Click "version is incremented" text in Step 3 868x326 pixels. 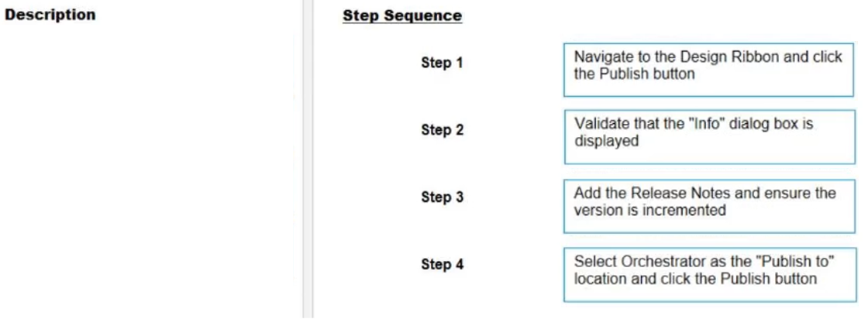point(649,211)
